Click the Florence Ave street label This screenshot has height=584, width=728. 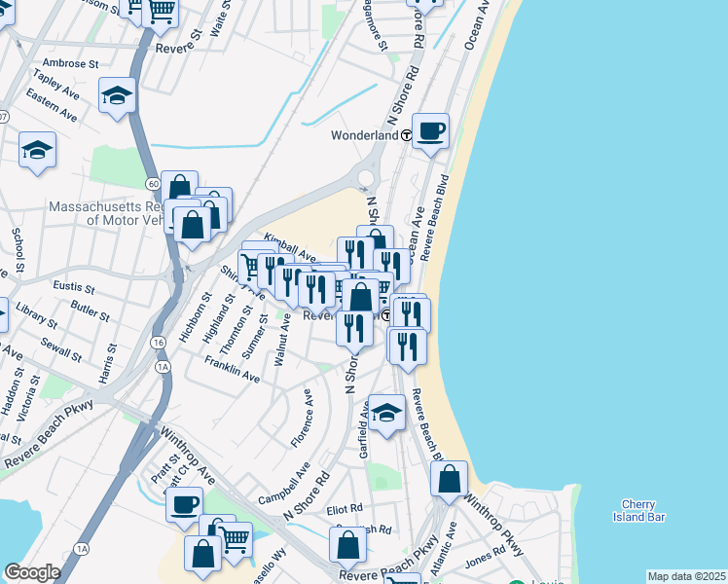tap(302, 419)
